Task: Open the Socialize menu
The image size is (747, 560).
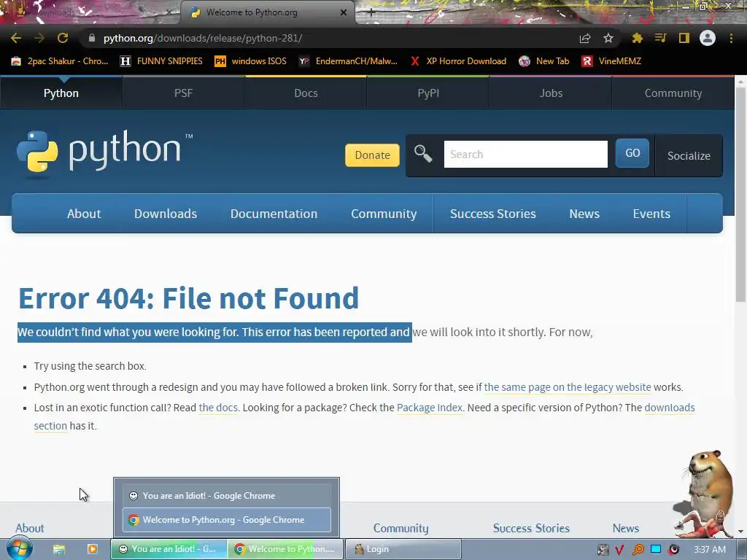Action: [x=689, y=156]
